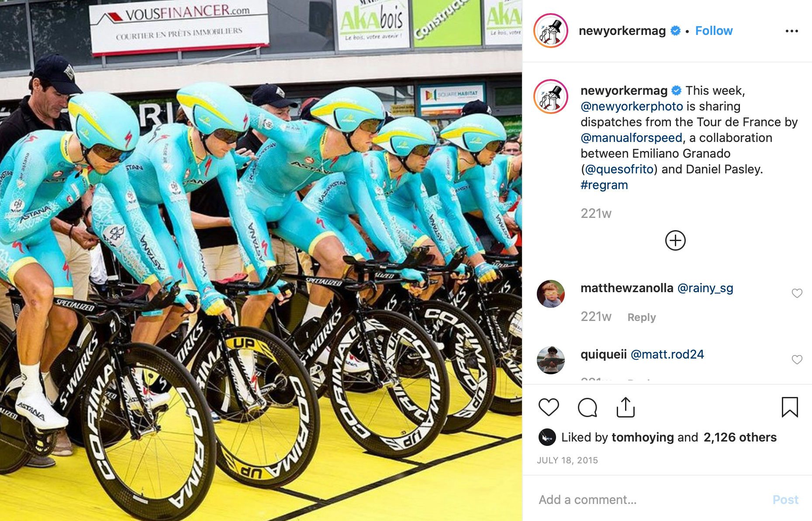Viewport: 812px width, 521px height.
Task: Open the @newyorkerphoto mention link
Action: [632, 106]
